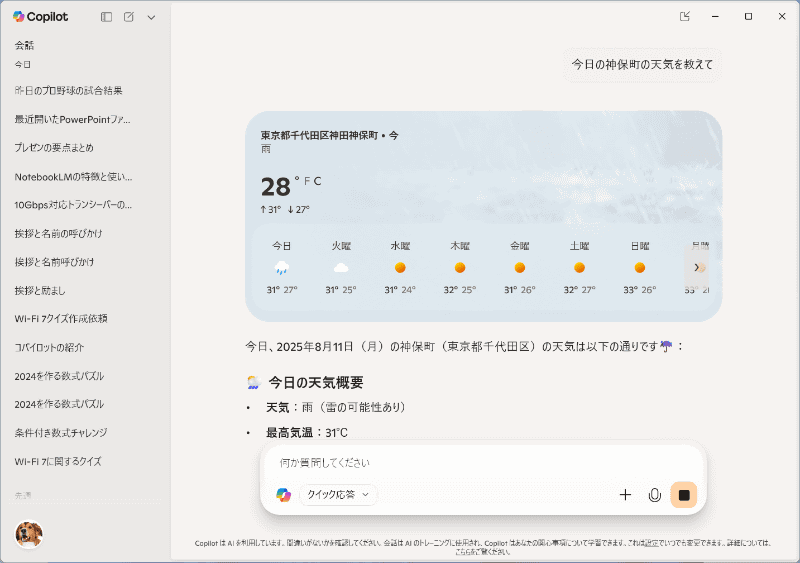Click the Copilot logo in the sidebar header
This screenshot has height=563, width=800.
[40, 17]
